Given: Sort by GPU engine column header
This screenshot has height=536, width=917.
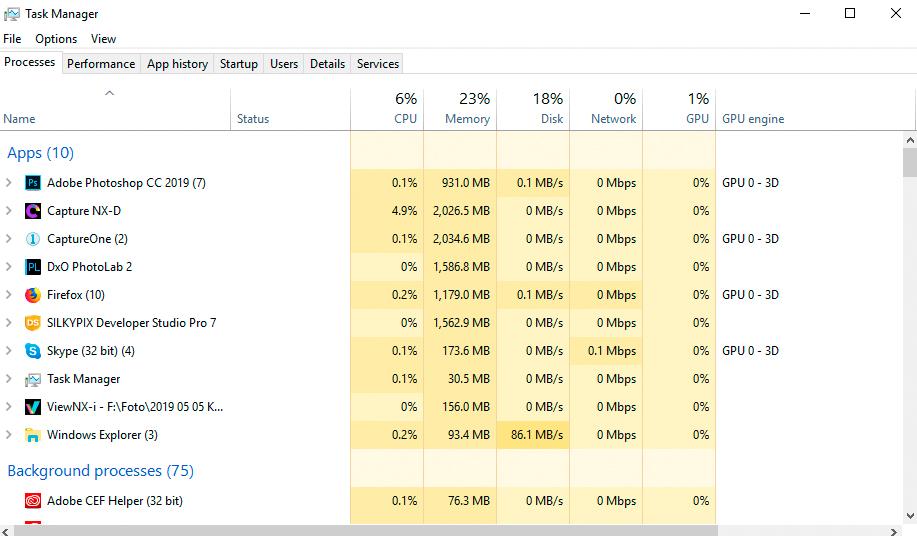Looking at the screenshot, I should coord(815,109).
